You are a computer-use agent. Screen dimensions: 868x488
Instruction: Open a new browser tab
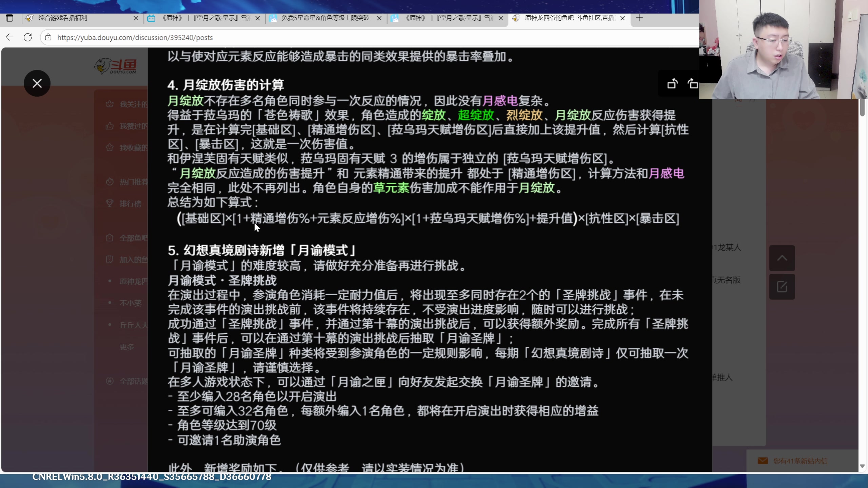point(639,18)
